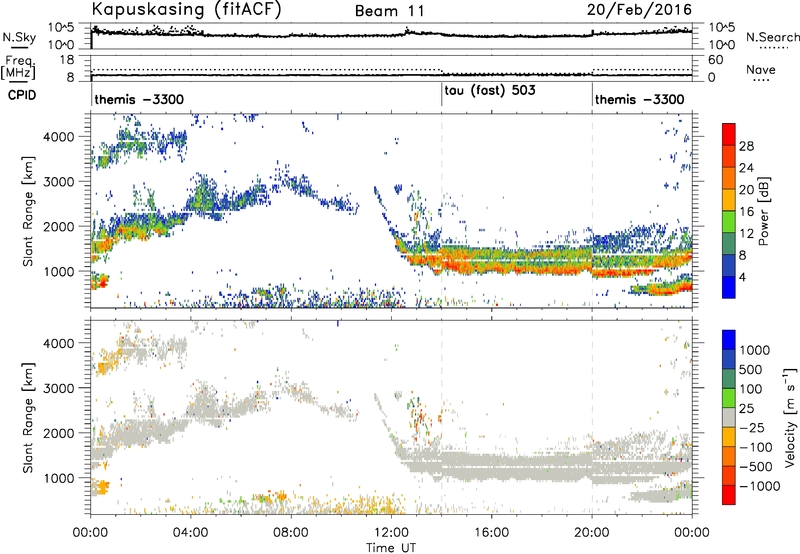Click 'Slant Range [km]' on the velocity panel
Screen dimensions: 800x554
pyautogui.click(x=28, y=417)
